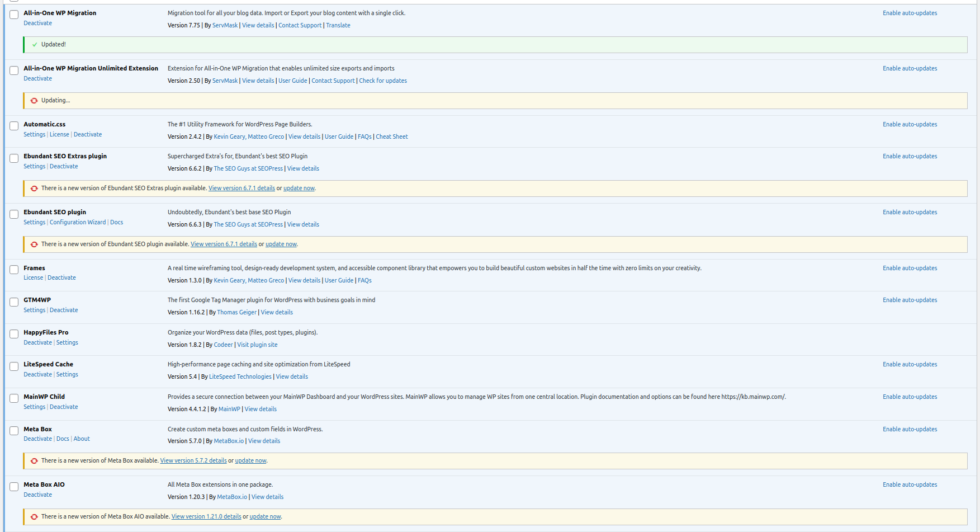This screenshot has height=532, width=980.
Task: Click the spinning Updating icon
Action: pos(34,101)
